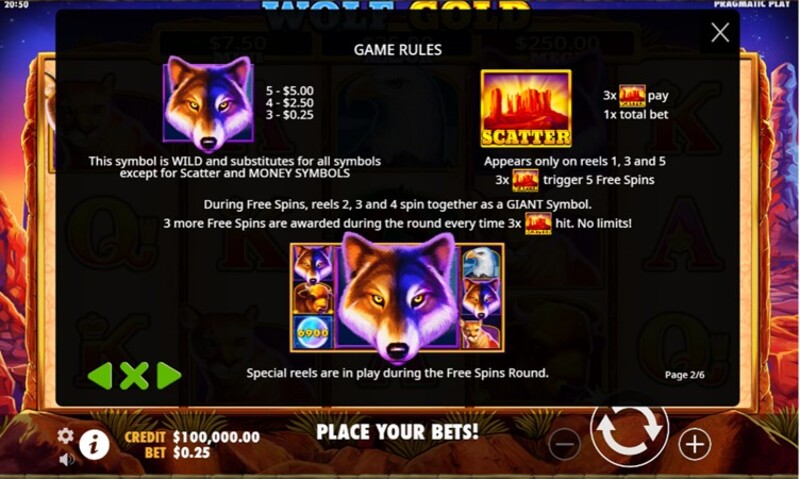Click the 6900 money symbol in preview

313,333
